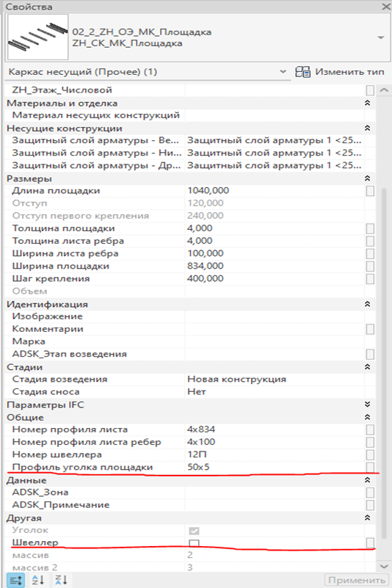The height and width of the screenshot is (588, 392).
Task: Open the Каркас несущий (Прочее) filter dropdown
Action: (x=283, y=72)
